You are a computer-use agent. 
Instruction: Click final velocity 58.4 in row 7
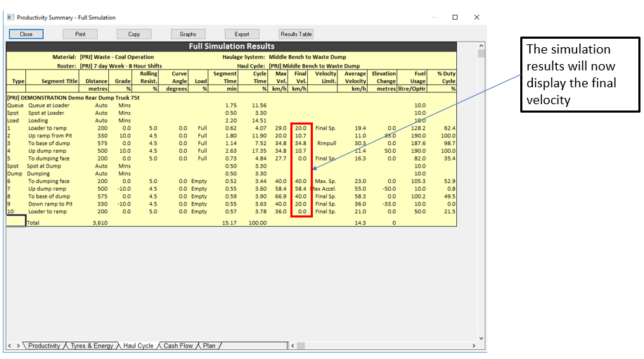pyautogui.click(x=301, y=189)
